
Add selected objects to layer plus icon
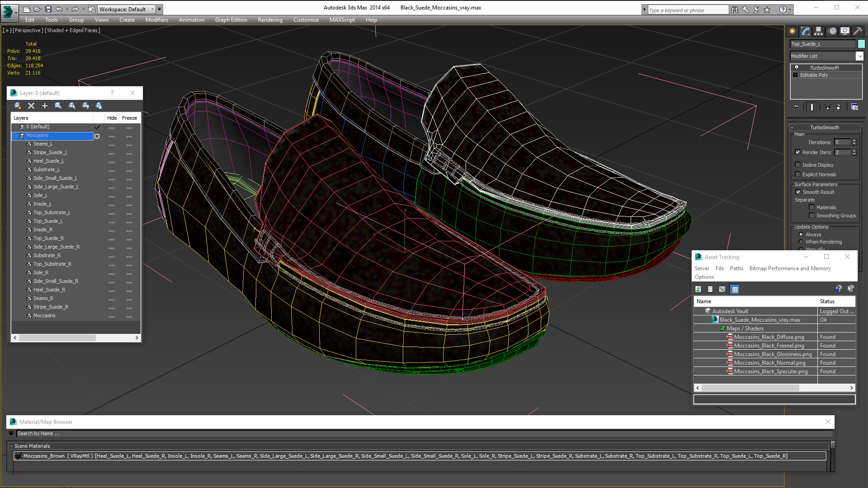click(x=45, y=106)
